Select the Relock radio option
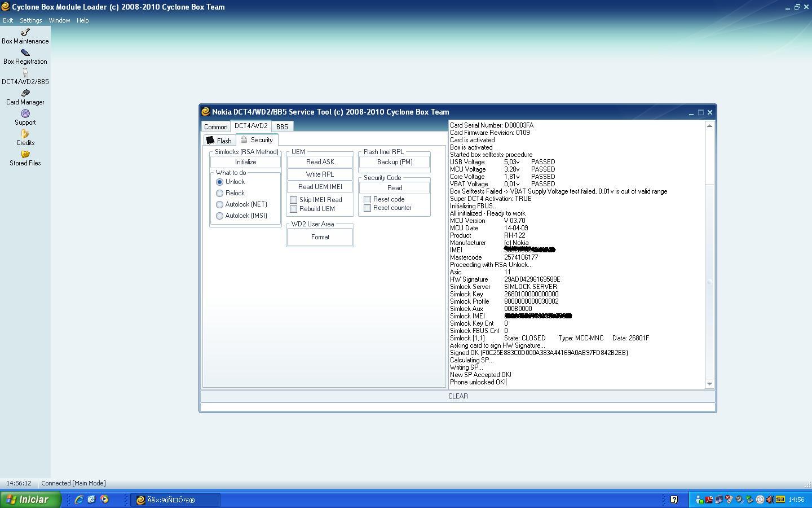 [x=219, y=193]
